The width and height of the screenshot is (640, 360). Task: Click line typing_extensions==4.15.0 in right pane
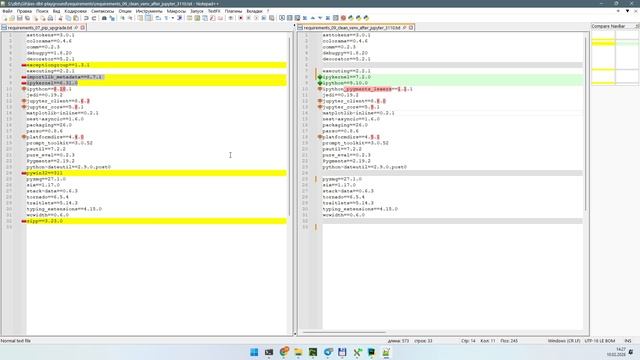click(x=453, y=209)
